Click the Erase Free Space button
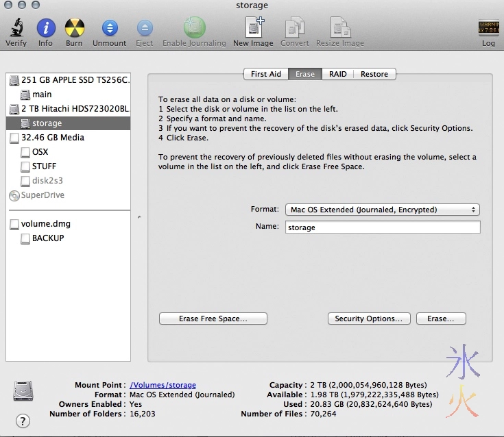This screenshot has height=437, width=504. [213, 319]
